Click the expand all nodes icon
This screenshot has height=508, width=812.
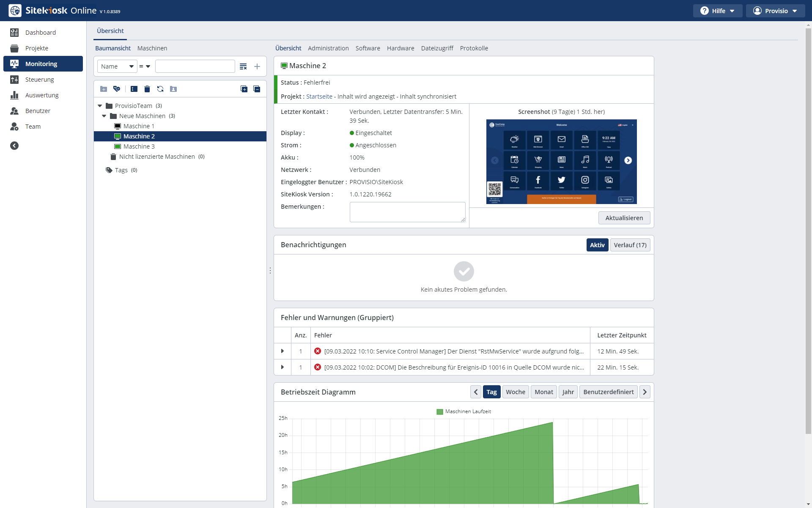click(244, 89)
